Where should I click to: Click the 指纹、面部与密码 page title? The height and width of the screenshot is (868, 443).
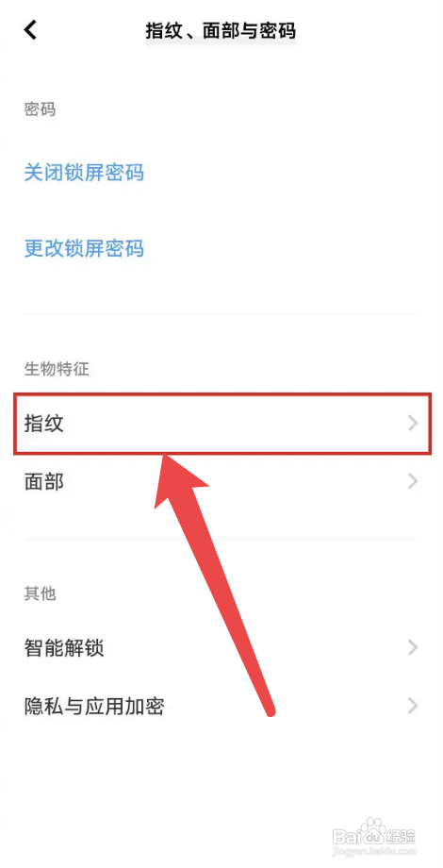tap(221, 30)
